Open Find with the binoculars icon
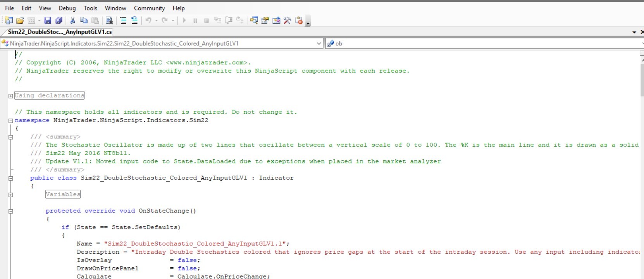Viewport: 644px width, 279px height. tap(109, 21)
